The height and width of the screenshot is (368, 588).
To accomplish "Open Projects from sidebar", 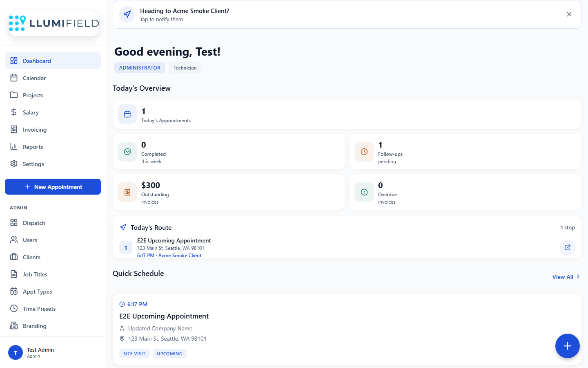I will 53,95.
